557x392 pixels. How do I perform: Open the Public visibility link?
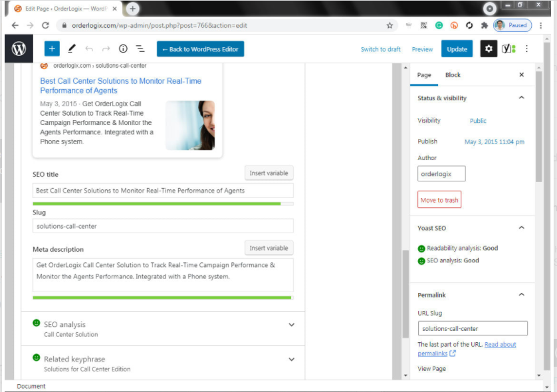(478, 121)
